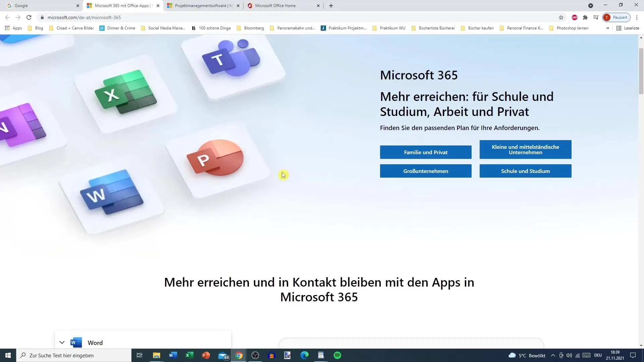
Task: Open the Bücherliste Bücherei bookmark
Action: [x=433, y=28]
